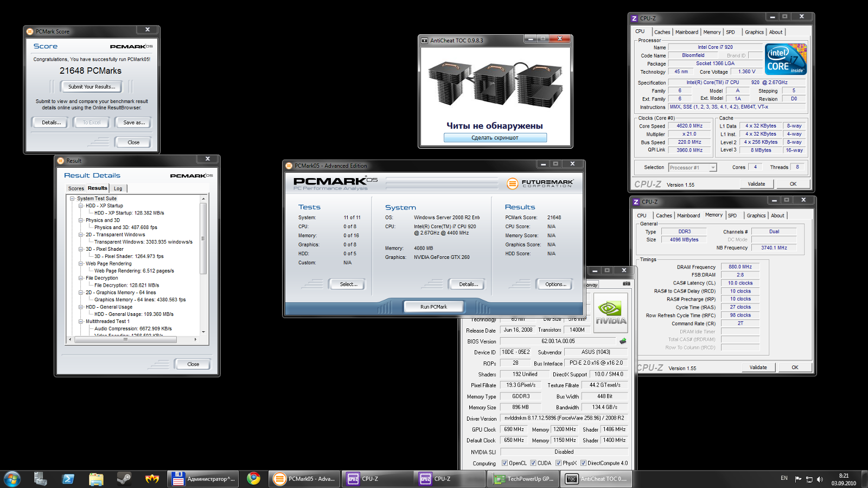868x488 pixels.
Task: Click Сделать скриншот button in AntiCheat
Action: click(495, 138)
